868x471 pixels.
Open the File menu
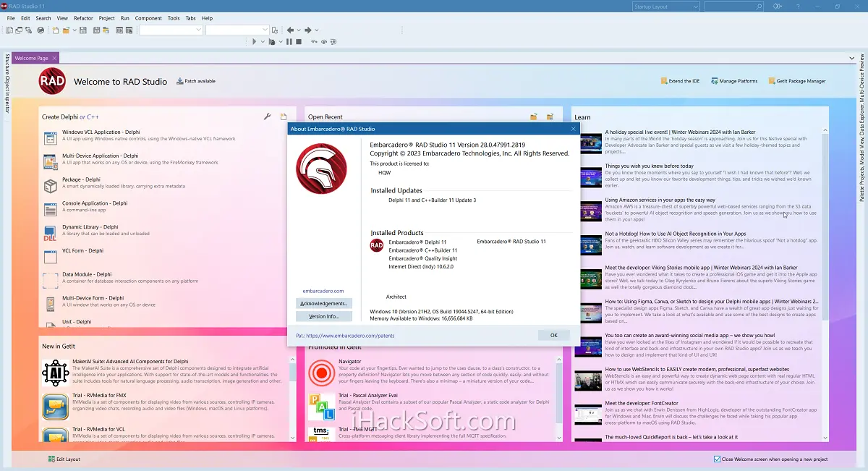coord(11,18)
